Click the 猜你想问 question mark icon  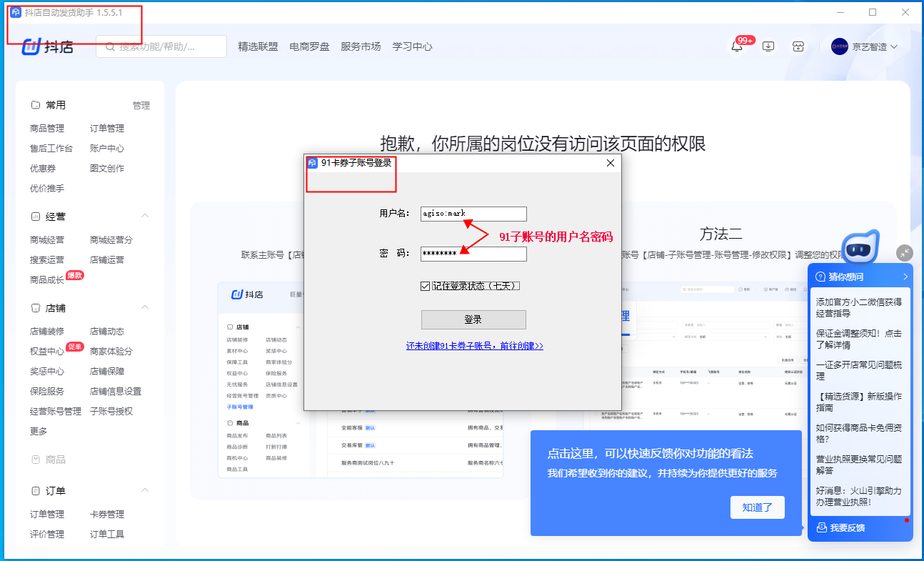tap(820, 277)
